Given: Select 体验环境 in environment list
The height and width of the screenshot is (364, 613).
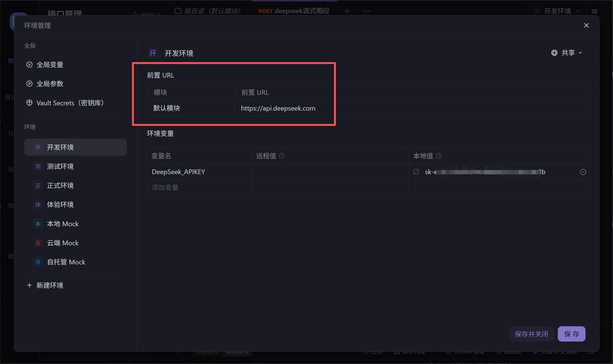Looking at the screenshot, I should [60, 204].
